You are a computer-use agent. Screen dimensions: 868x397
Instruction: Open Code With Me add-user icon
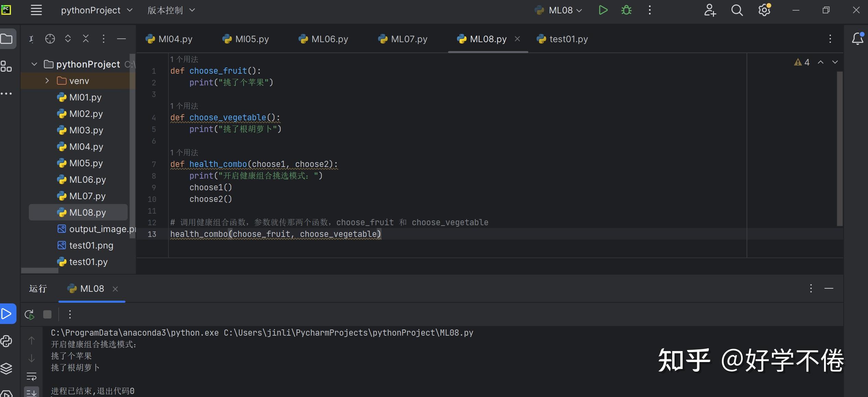click(710, 10)
